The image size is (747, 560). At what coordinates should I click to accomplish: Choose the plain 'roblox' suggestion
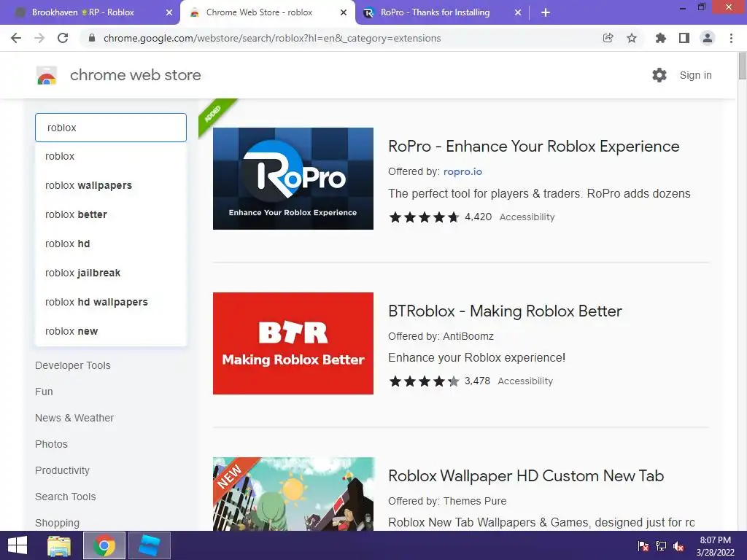(x=111, y=156)
